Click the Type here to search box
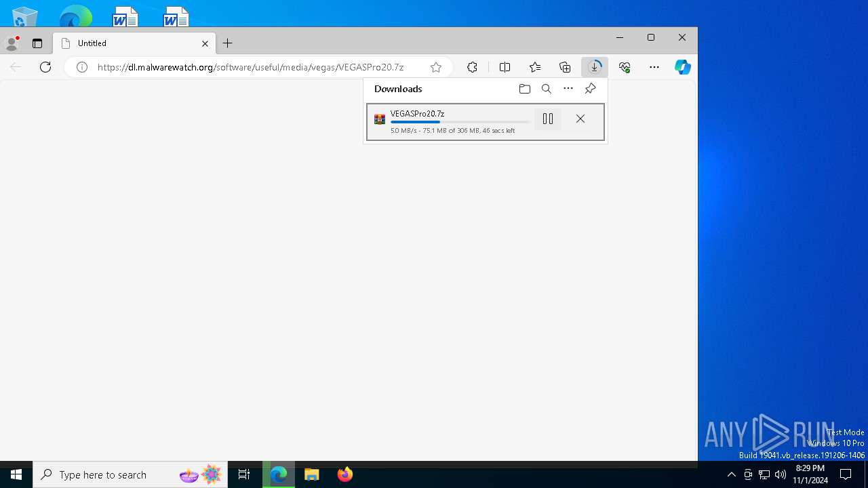 (130, 474)
